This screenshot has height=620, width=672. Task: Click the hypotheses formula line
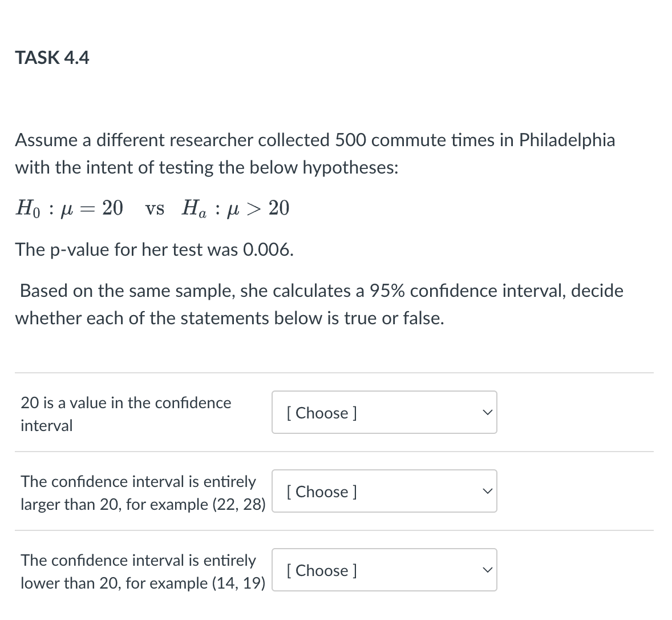click(x=152, y=208)
